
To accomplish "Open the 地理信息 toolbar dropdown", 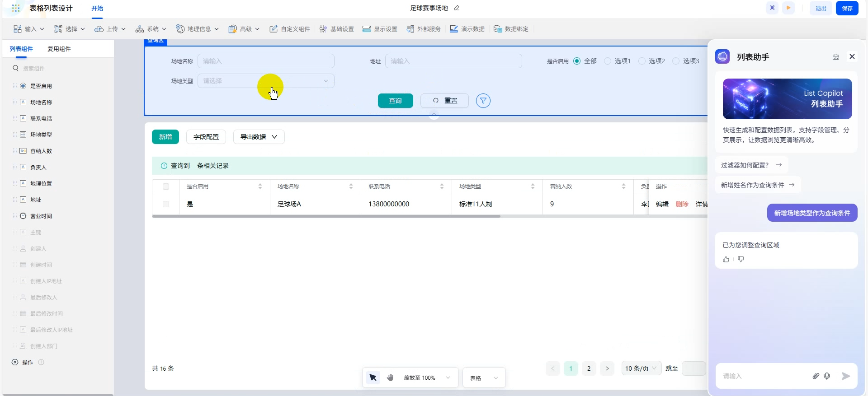I will (x=198, y=29).
